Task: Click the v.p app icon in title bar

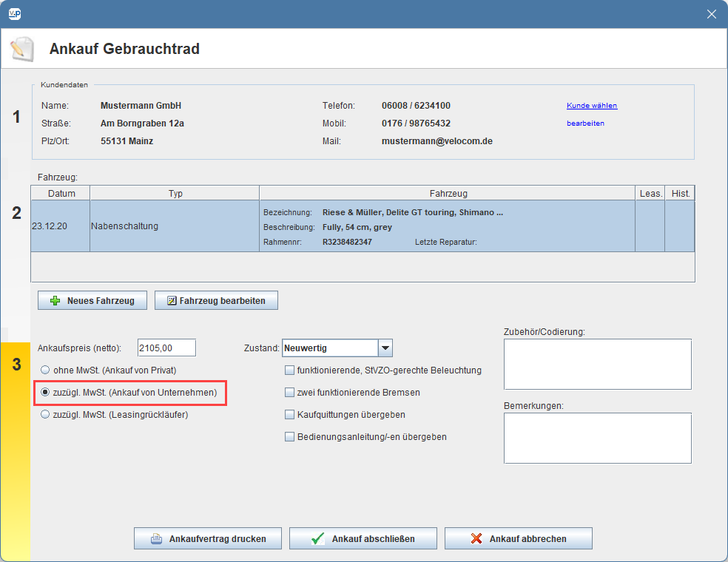Action: pos(15,14)
